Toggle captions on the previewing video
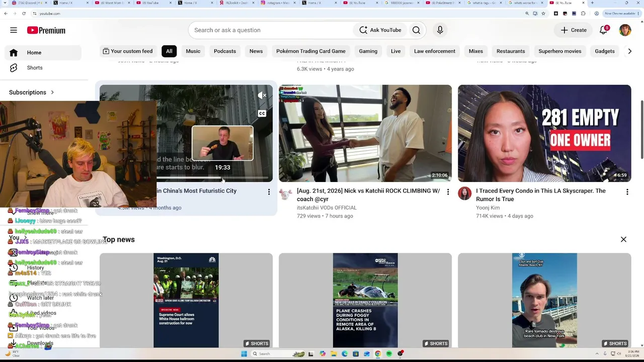Screen dimensions: 644x362 262,114
